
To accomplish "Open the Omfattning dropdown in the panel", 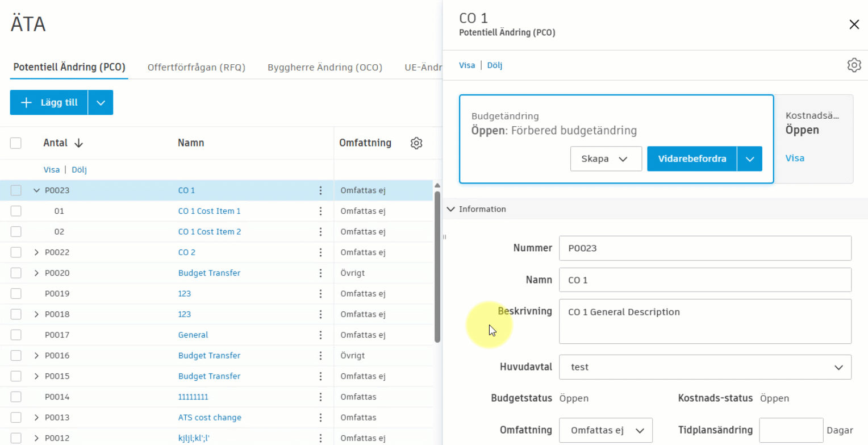I will 606,430.
